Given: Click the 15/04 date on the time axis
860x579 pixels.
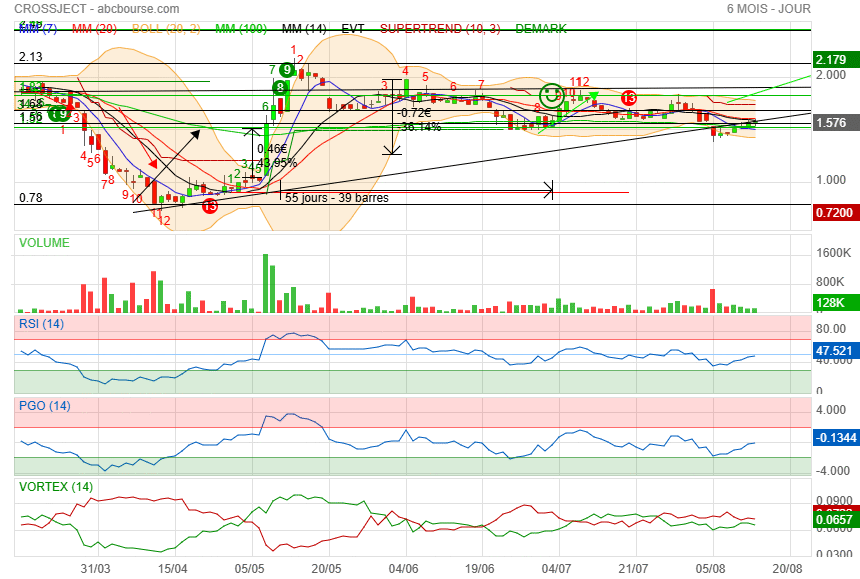Looking at the screenshot, I should (172, 569).
